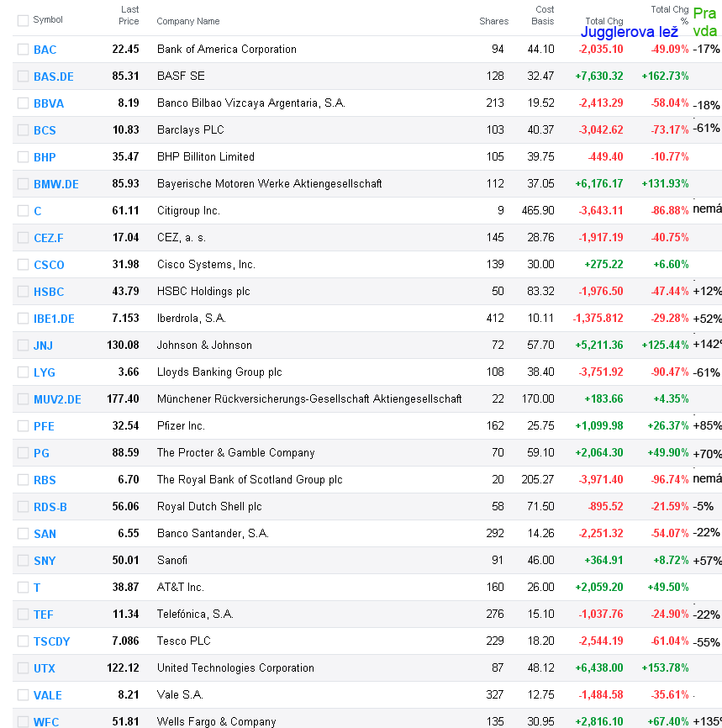The width and height of the screenshot is (722, 728).
Task: Sort by the Total Chg column header
Action: tap(604, 21)
